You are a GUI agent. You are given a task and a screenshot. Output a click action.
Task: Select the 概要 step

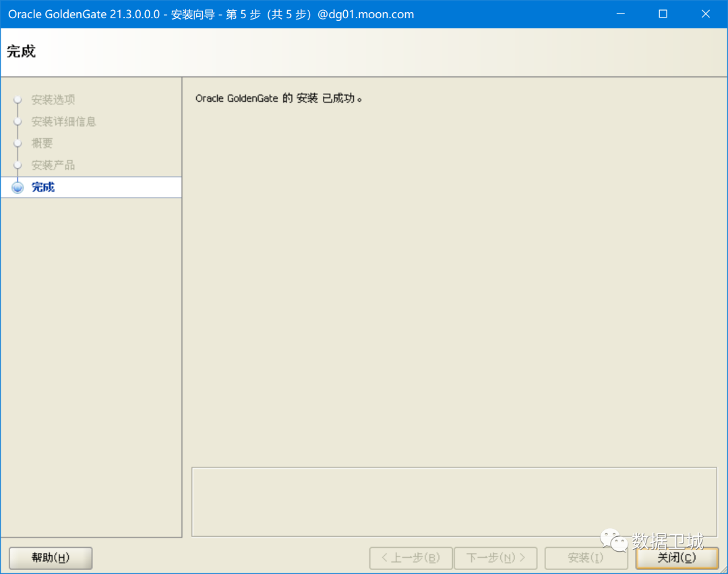(x=42, y=143)
